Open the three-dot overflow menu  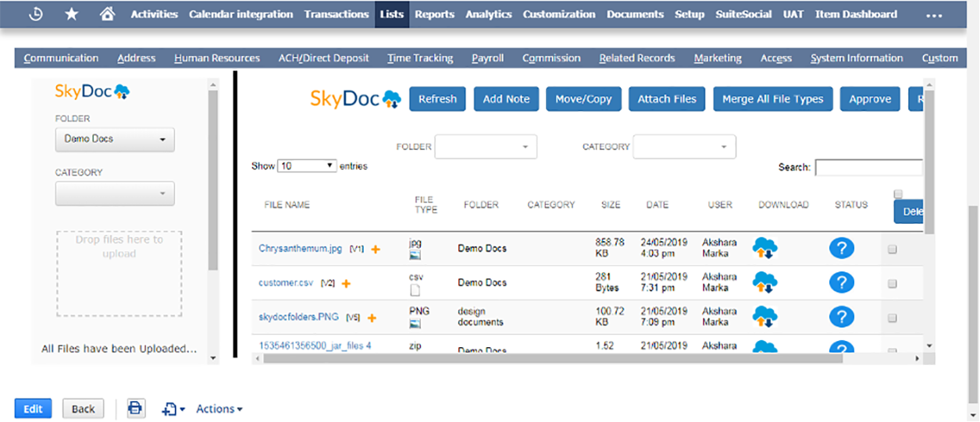click(933, 15)
